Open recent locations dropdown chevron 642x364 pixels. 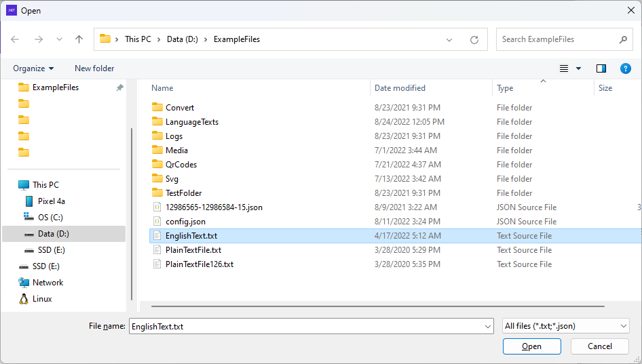point(59,39)
